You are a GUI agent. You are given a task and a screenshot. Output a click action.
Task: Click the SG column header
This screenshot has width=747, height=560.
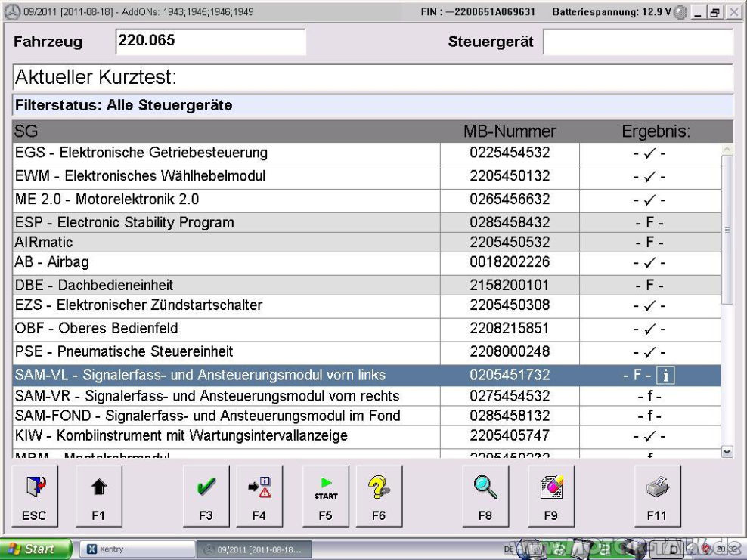pyautogui.click(x=26, y=131)
